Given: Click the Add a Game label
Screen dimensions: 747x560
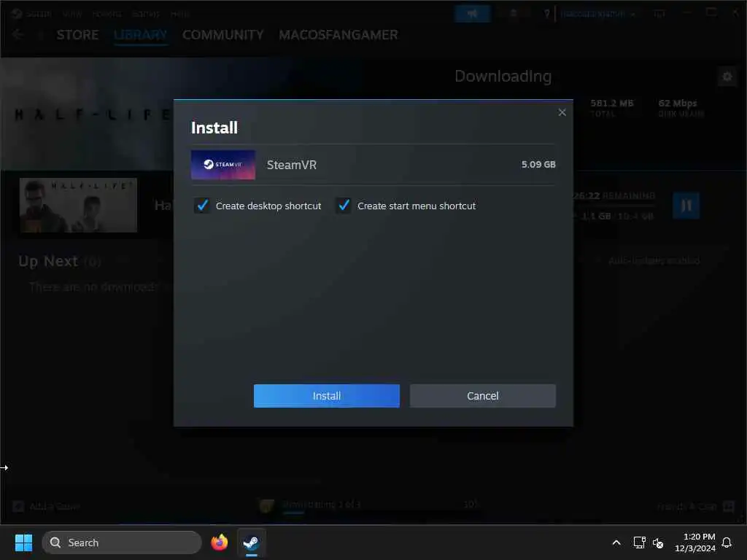Looking at the screenshot, I should click(x=55, y=506).
